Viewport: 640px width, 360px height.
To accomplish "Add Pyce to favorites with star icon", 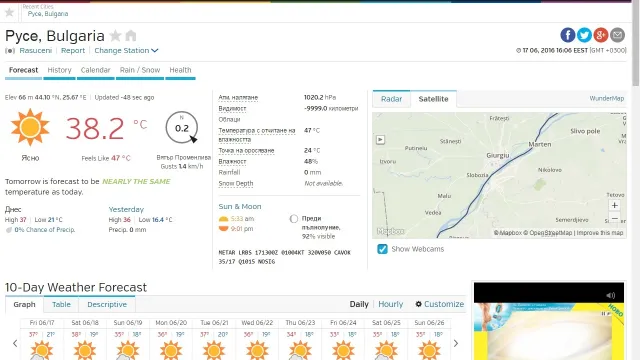I will (116, 36).
